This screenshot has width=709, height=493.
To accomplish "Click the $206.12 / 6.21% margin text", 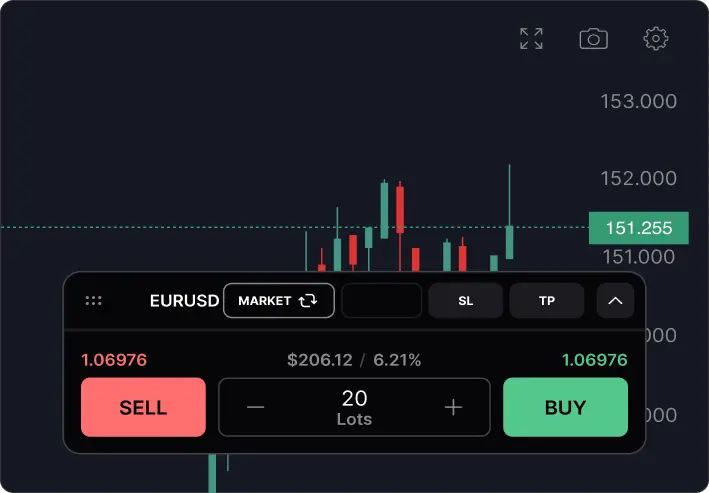I will 354,360.
